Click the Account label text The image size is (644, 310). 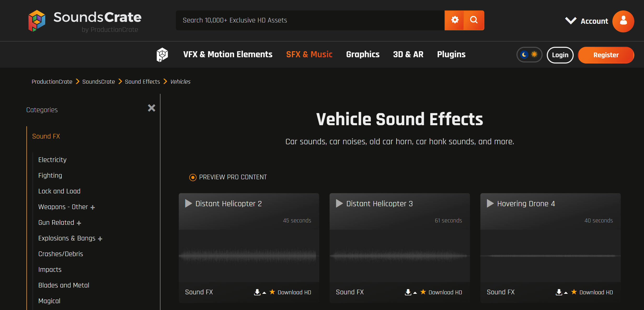[594, 21]
